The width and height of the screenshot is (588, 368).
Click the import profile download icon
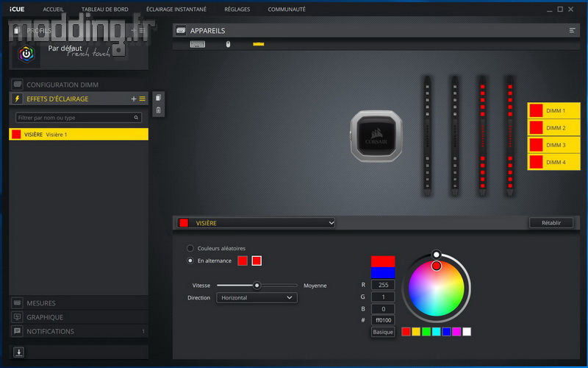19,353
